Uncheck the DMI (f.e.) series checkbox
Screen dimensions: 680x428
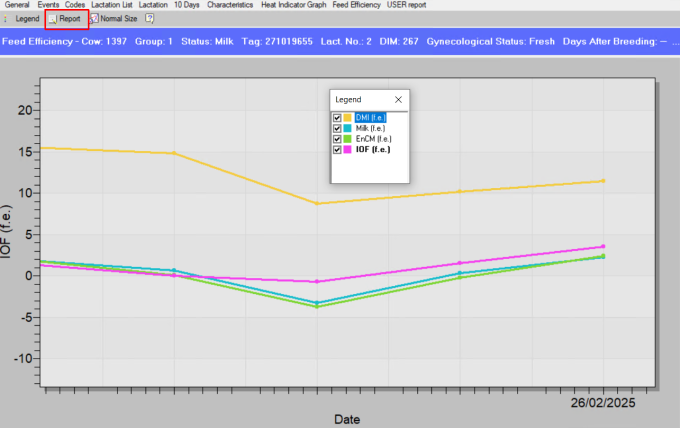click(x=337, y=118)
